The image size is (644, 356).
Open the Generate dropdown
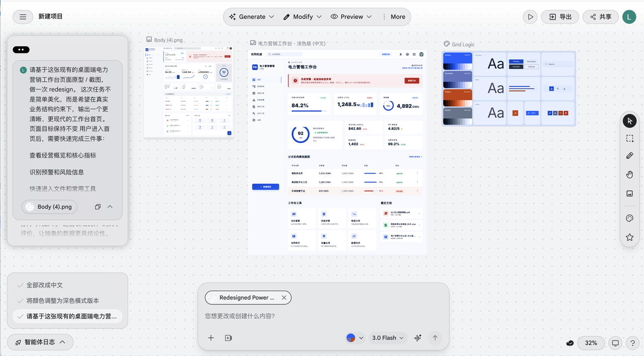tap(252, 17)
